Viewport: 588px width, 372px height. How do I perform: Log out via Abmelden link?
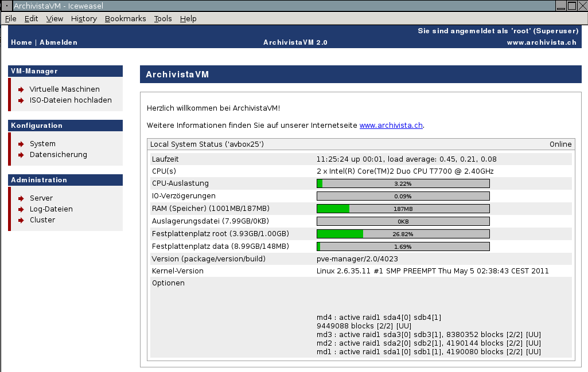click(x=59, y=42)
